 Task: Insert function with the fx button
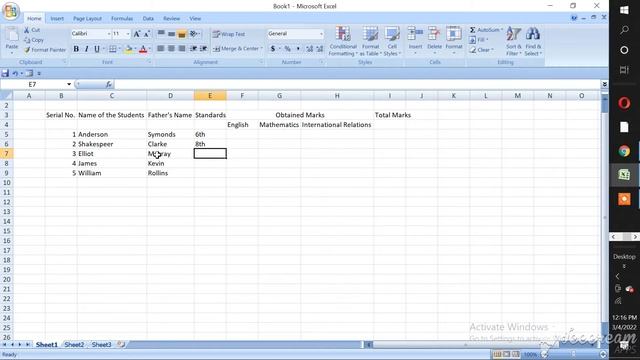[x=109, y=84]
